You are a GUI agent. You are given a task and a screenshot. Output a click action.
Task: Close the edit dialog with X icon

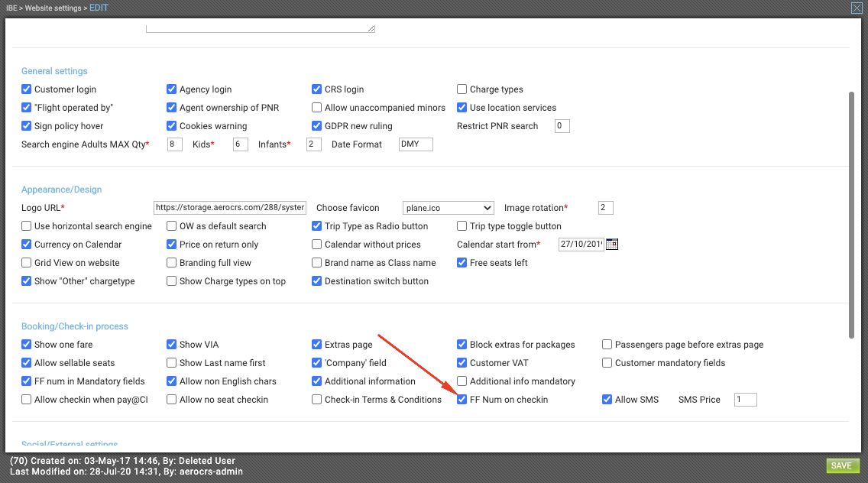click(857, 8)
